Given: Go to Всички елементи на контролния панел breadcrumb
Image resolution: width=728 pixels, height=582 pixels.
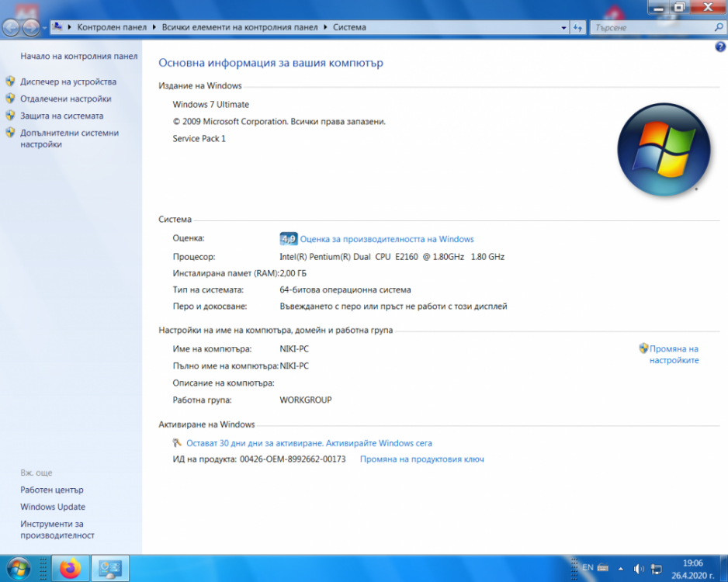Looking at the screenshot, I should coord(240,27).
